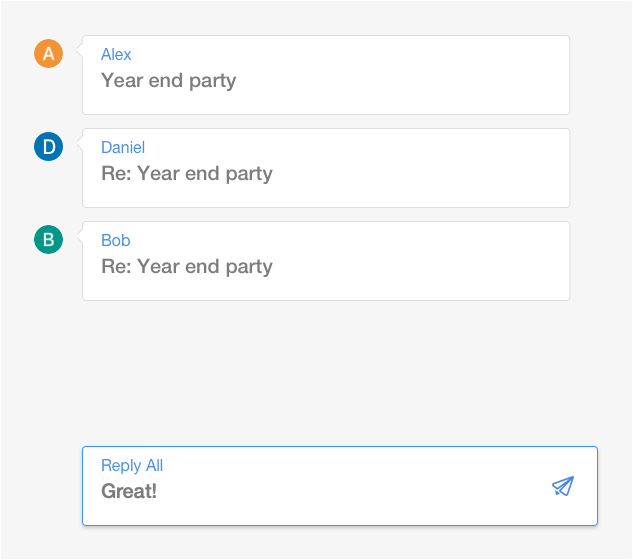
Task: Click empty space in reply box beside "Great!"
Action: 350,492
